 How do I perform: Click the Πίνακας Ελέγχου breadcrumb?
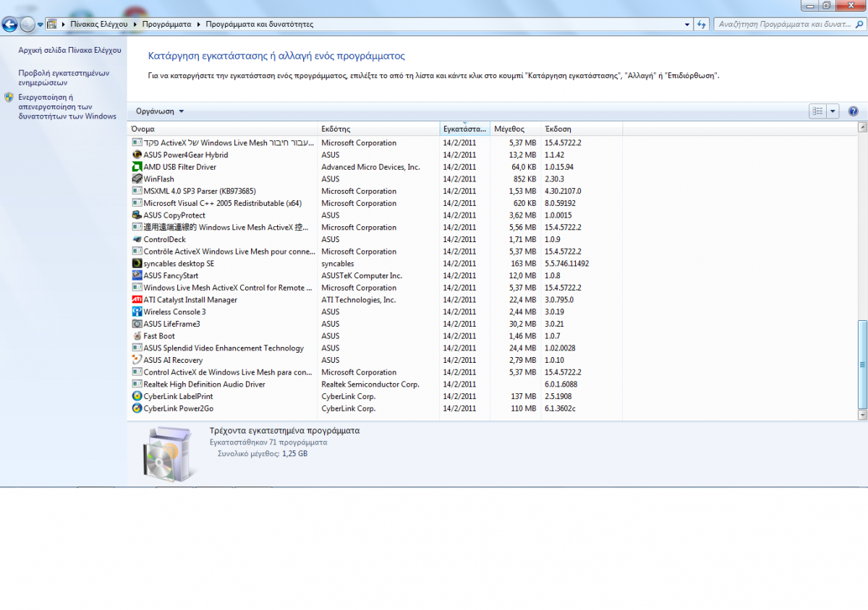(x=99, y=24)
